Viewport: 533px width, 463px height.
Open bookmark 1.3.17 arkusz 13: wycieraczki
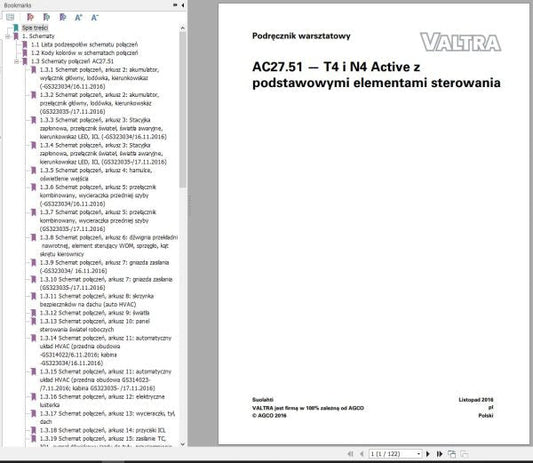pos(107,417)
